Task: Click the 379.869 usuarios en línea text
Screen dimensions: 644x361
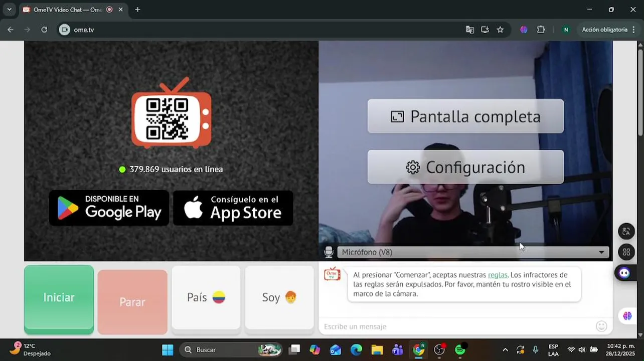Action: pyautogui.click(x=176, y=169)
